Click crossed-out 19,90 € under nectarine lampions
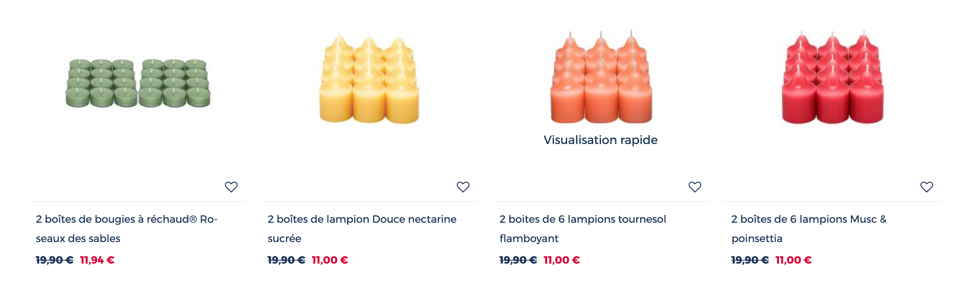Viewport: 980px width, 300px height. point(286,260)
